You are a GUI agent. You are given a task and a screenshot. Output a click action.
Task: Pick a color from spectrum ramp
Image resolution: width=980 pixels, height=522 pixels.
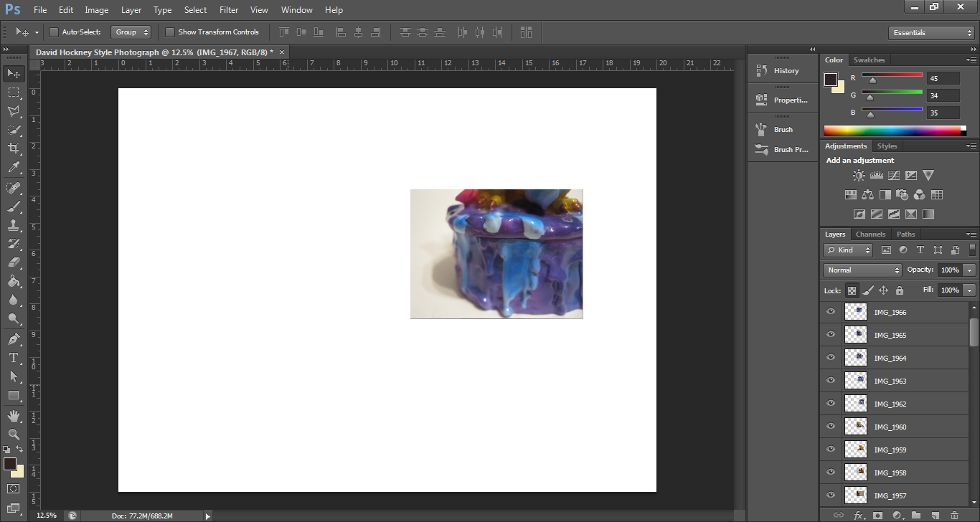point(892,130)
